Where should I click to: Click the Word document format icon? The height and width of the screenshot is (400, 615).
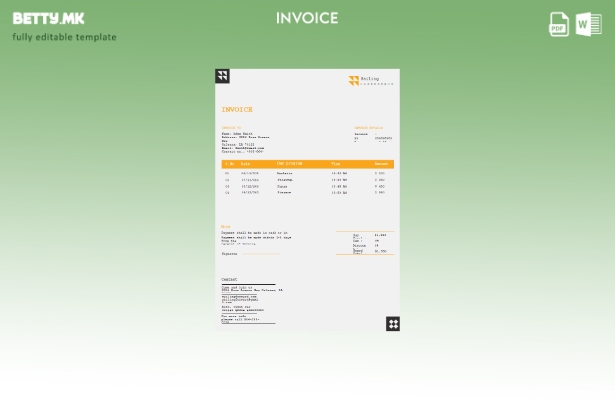click(x=588, y=24)
